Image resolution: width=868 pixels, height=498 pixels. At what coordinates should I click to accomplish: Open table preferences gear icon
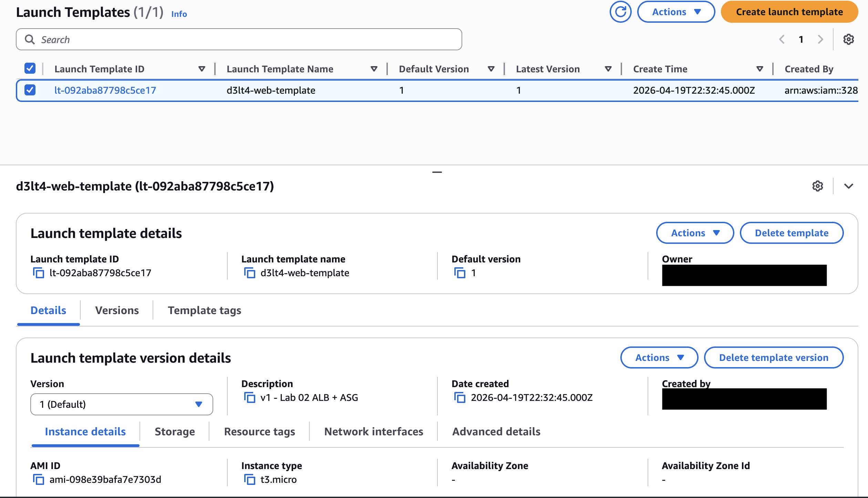[x=848, y=40]
